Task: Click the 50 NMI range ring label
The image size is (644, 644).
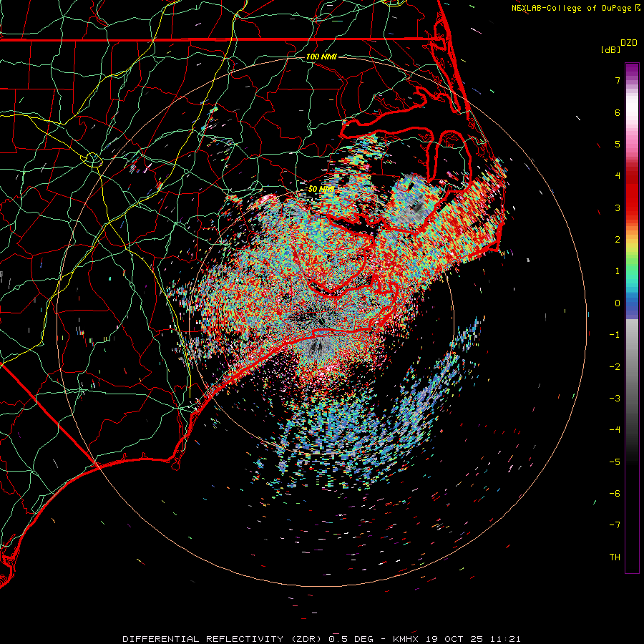Action: (321, 189)
